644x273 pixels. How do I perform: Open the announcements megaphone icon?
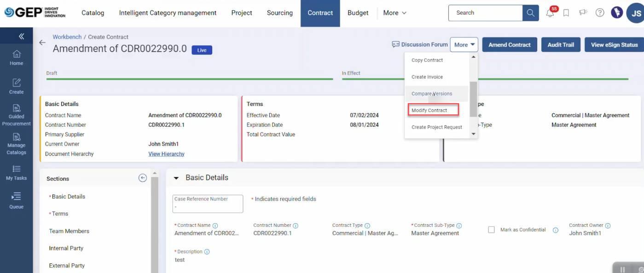583,12
